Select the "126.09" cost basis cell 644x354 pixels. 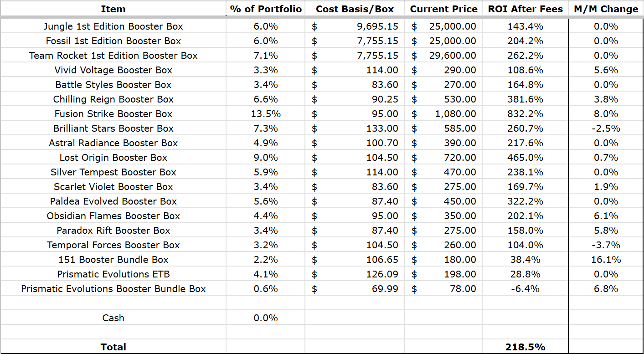(382, 274)
